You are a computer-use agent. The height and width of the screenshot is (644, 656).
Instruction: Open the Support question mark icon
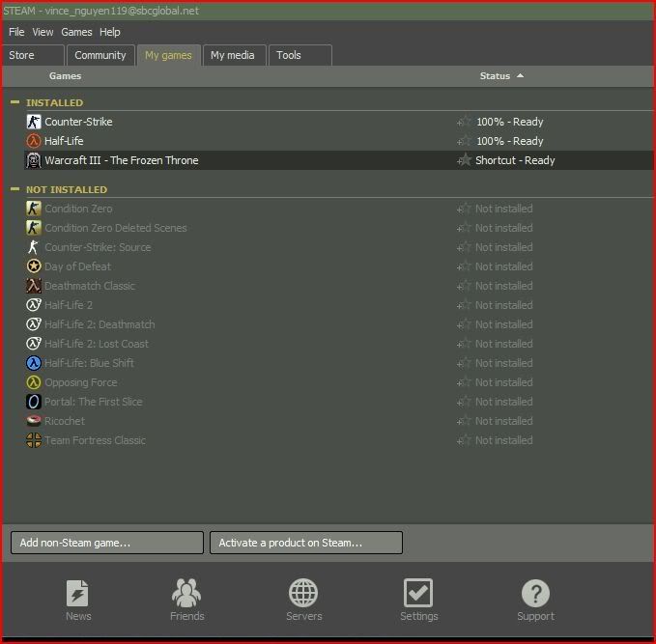(535, 593)
